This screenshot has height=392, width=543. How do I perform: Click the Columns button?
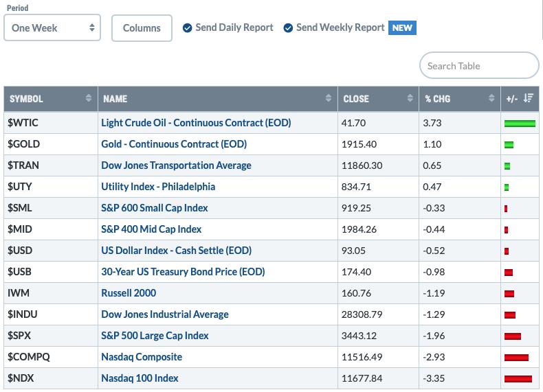click(142, 28)
